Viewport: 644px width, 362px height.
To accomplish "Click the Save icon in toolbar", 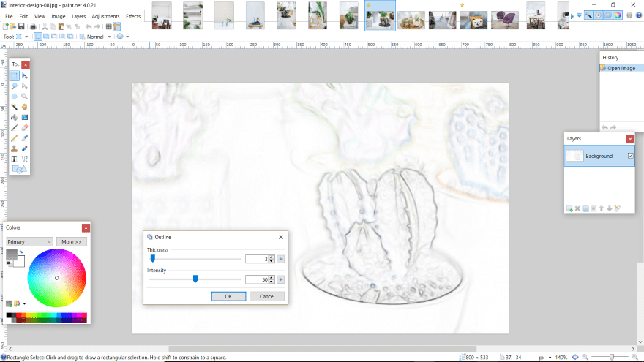I will point(22,26).
